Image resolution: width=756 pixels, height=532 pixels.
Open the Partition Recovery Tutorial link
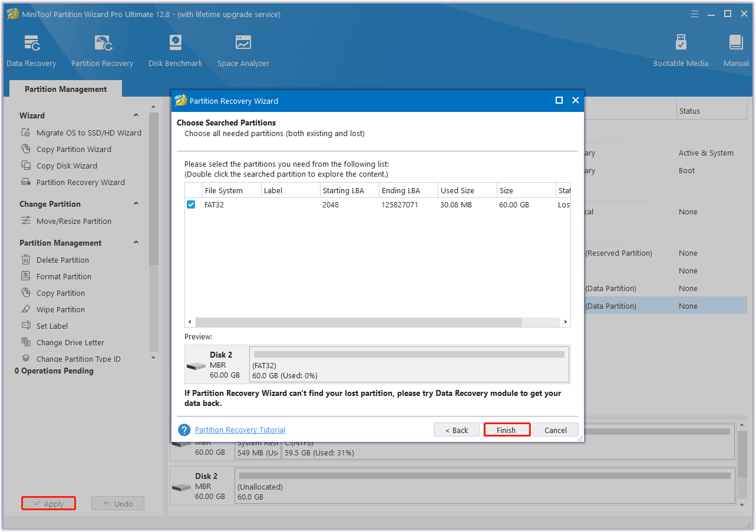coord(240,430)
